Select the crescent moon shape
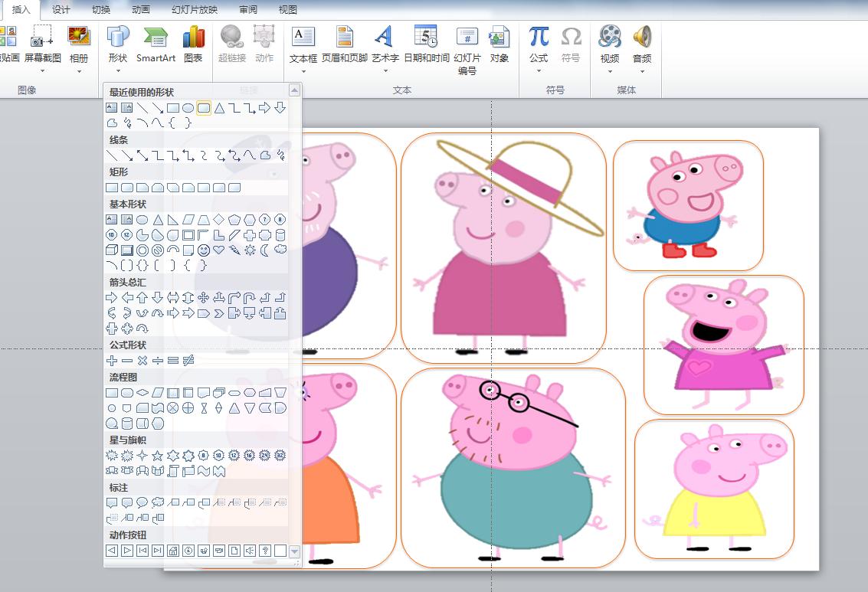868x592 pixels. 265,250
